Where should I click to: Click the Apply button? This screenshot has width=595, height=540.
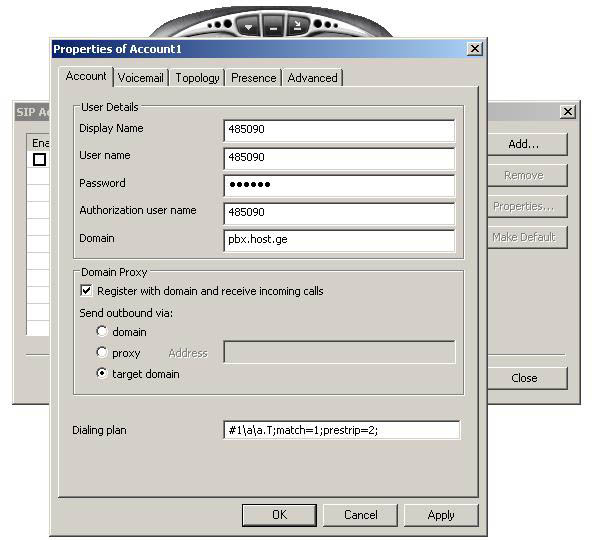pyautogui.click(x=441, y=515)
